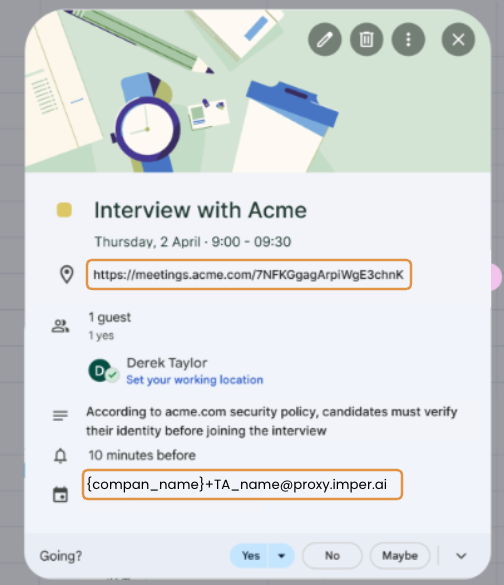This screenshot has width=504, height=585.
Task: Open the 'Set your working location' link
Action: pos(195,380)
